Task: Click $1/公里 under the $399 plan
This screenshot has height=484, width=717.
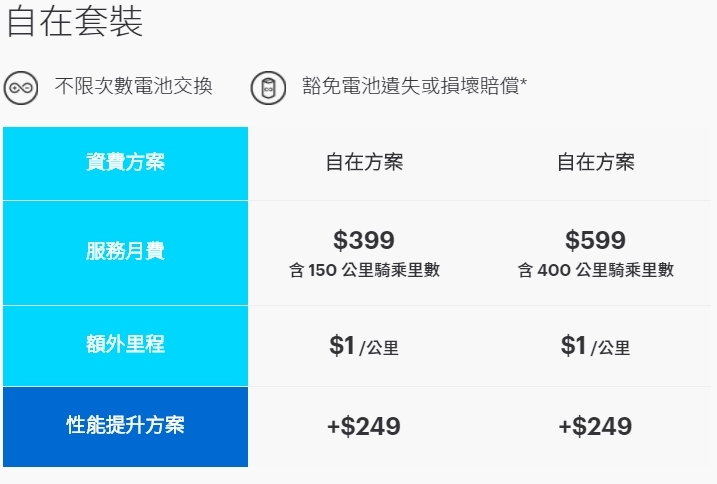Action: [364, 346]
